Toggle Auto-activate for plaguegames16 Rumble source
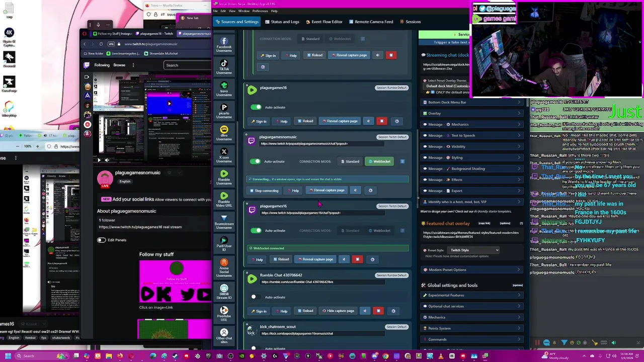The width and height of the screenshot is (644, 362). (256, 107)
